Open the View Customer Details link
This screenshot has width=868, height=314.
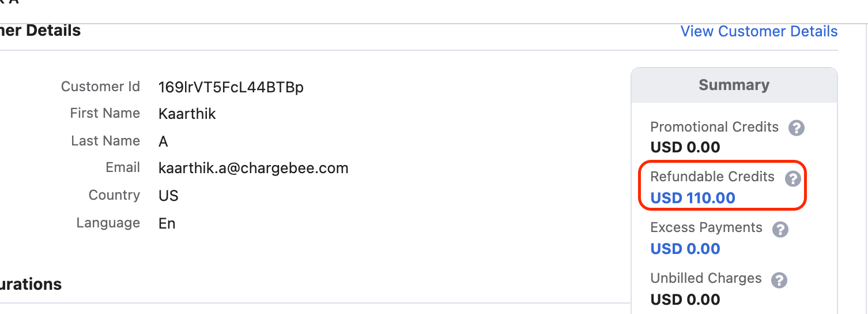click(759, 31)
